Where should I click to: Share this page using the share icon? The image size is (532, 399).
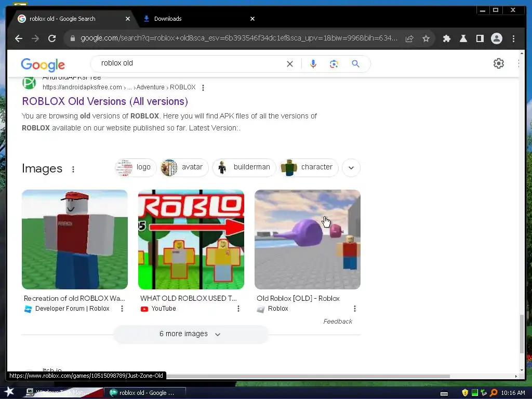pos(409,38)
